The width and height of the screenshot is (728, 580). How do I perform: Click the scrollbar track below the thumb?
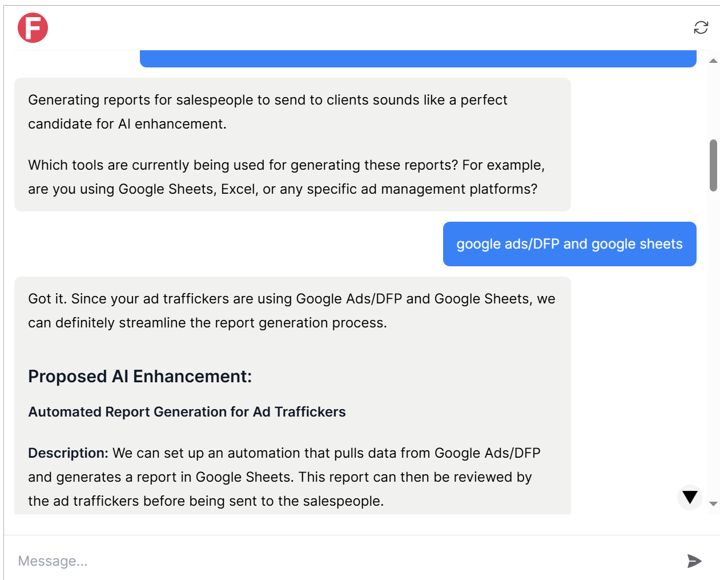click(713, 343)
